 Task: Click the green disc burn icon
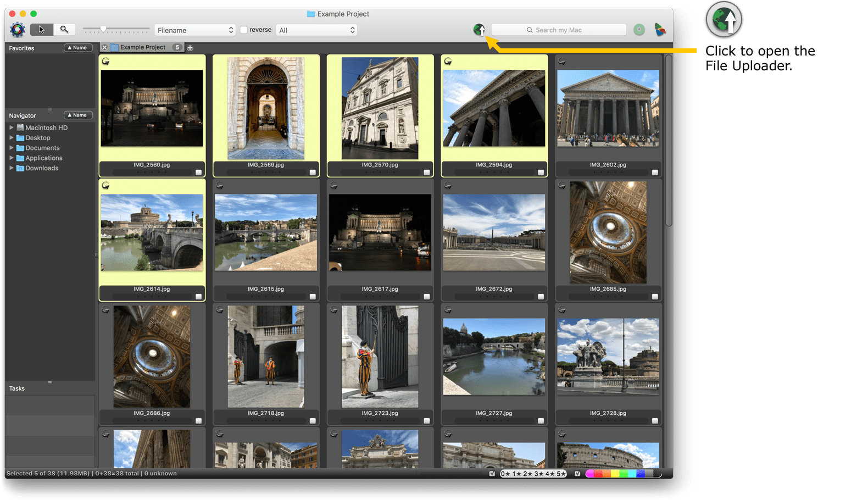639,30
